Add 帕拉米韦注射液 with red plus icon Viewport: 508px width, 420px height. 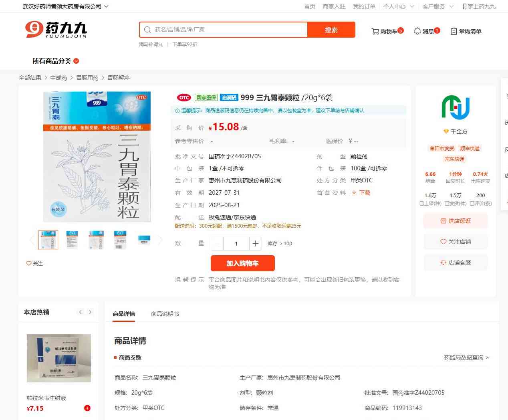coord(87,408)
